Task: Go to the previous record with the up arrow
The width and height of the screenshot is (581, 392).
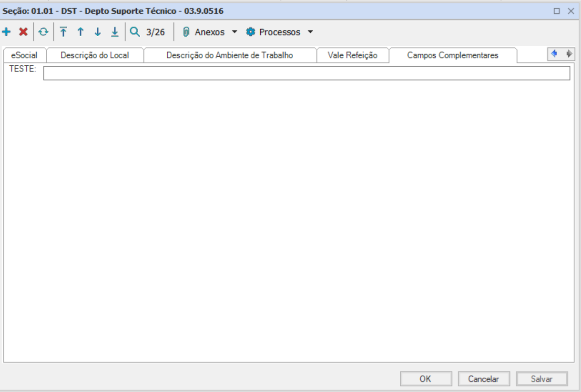Action: 81,32
